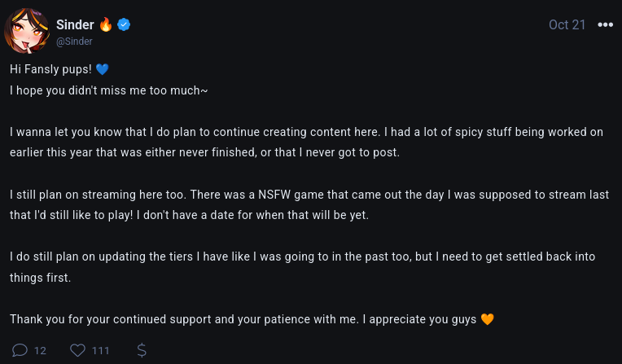Screen dimensions: 622x364
Task: Click the Sinder display name
Action: 75,24
